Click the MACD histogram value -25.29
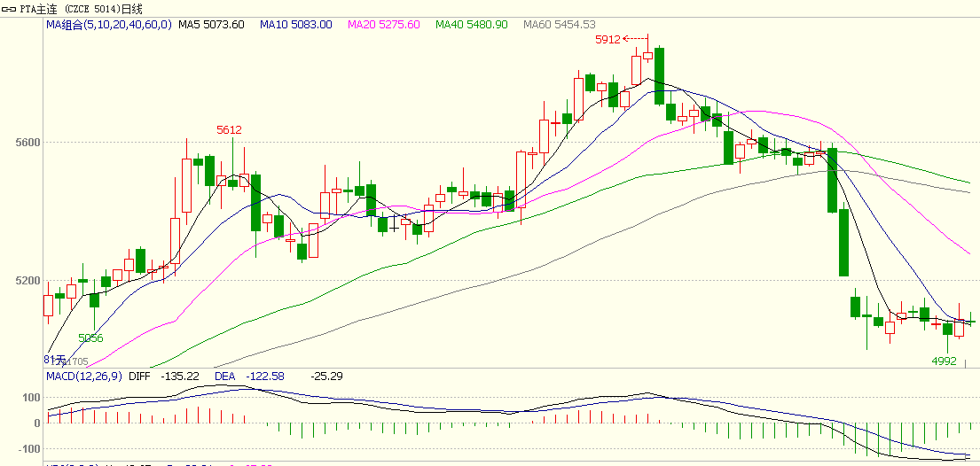 tap(327, 376)
